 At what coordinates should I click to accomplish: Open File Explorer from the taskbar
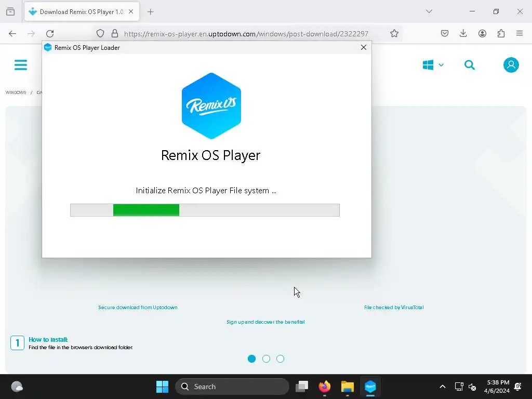(348, 387)
